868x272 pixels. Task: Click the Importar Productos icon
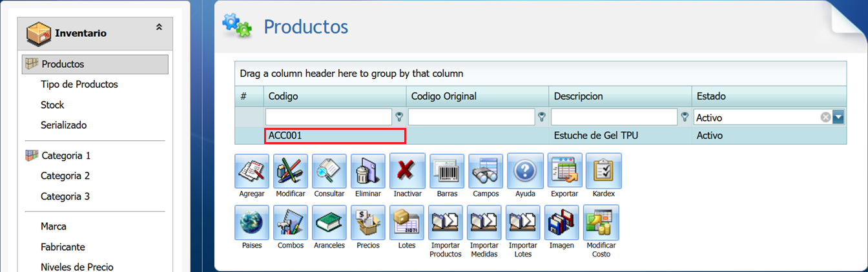tap(446, 222)
